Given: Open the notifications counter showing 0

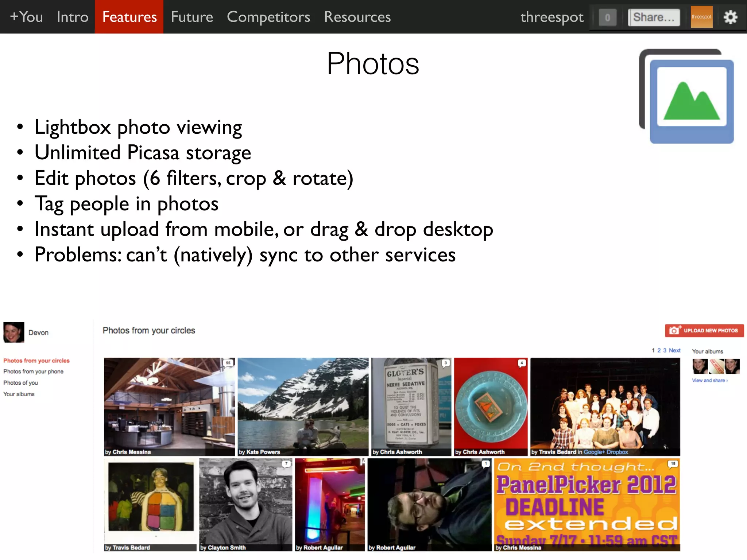Looking at the screenshot, I should click(607, 17).
